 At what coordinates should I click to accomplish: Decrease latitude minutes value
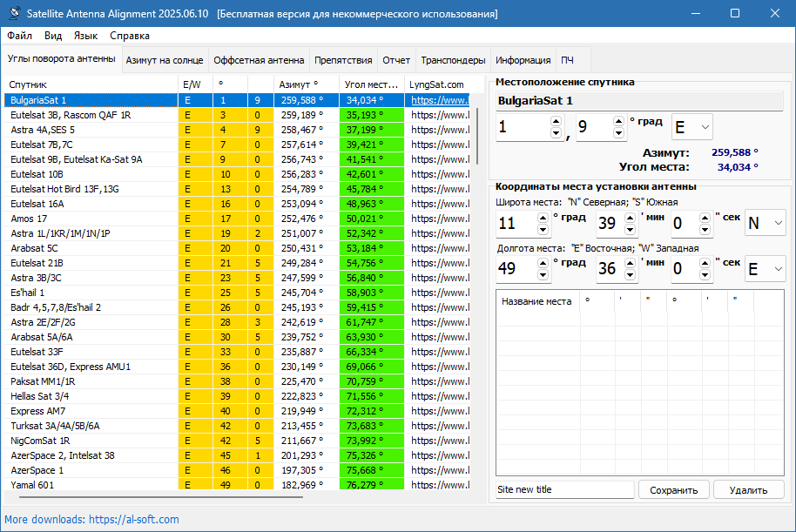tap(630, 230)
